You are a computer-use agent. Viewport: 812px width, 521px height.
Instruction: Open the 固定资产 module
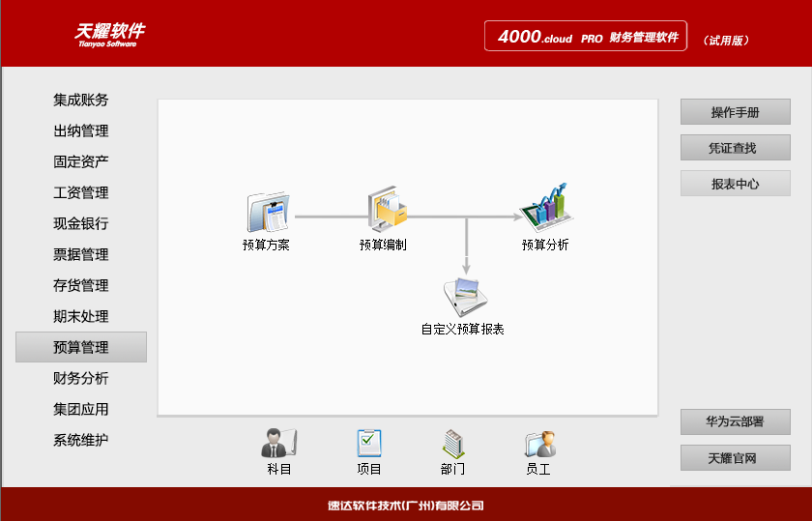coord(81,161)
